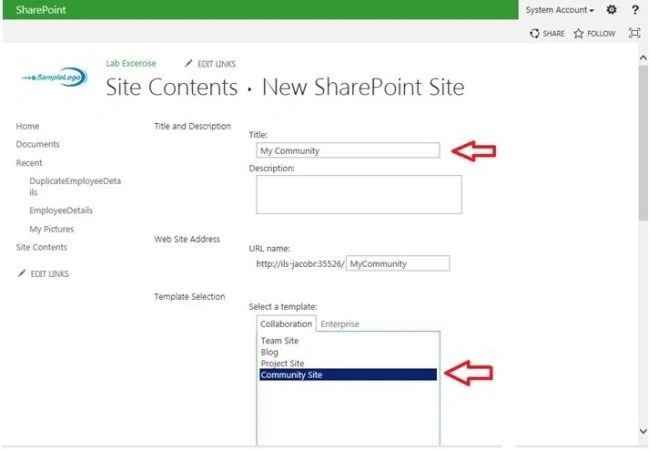Screen dimensions: 650x451
Task: Switch to the Enterprise template tab
Action: (x=340, y=324)
